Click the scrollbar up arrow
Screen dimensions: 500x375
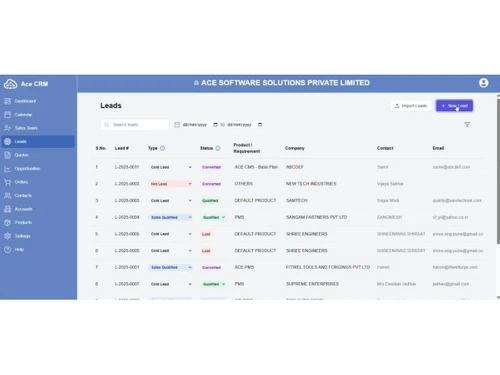click(498, 96)
